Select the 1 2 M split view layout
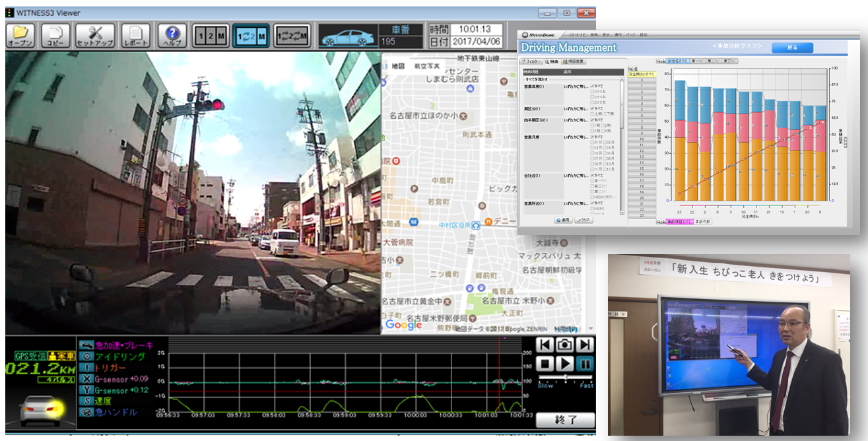The image size is (868, 441). click(x=211, y=36)
